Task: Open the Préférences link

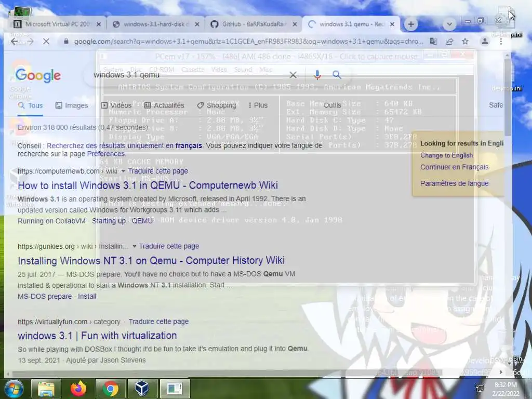Action: tap(106, 154)
